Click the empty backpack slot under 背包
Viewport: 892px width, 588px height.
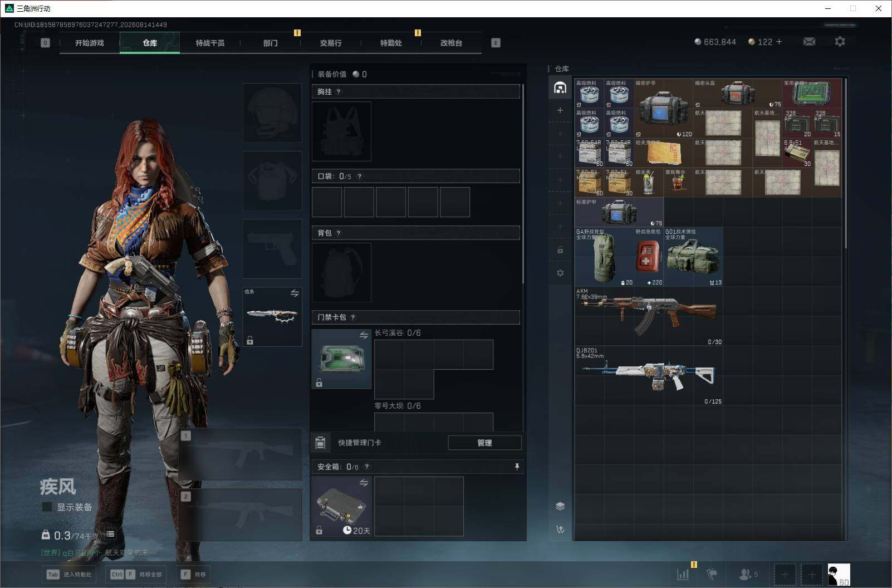[x=341, y=273]
